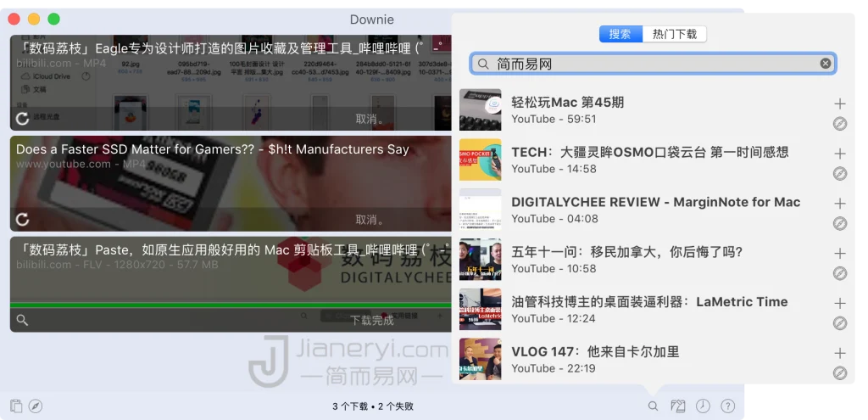Click plus icon for 'TECH：大疆灵眸OSMO' result
The image size is (868, 420).
click(840, 154)
